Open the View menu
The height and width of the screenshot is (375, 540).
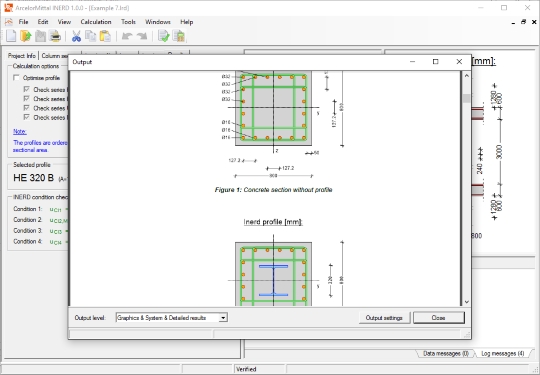point(64,22)
